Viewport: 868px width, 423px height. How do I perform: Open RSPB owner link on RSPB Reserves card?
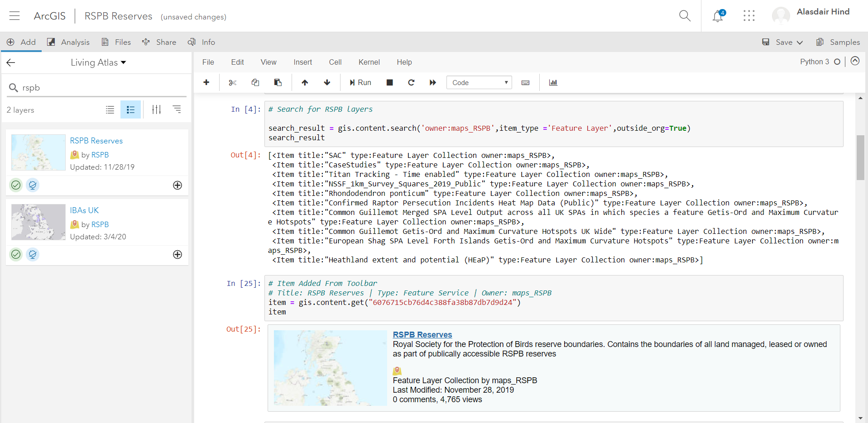tap(100, 155)
